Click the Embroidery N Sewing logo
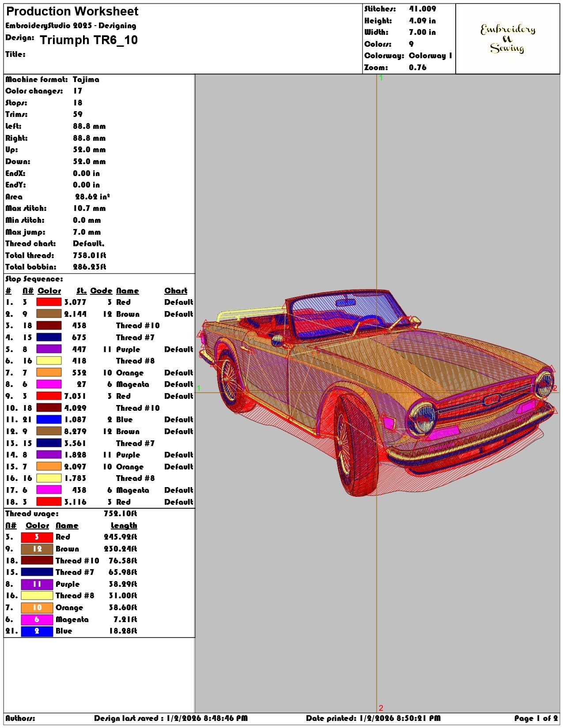 pyautogui.click(x=508, y=38)
